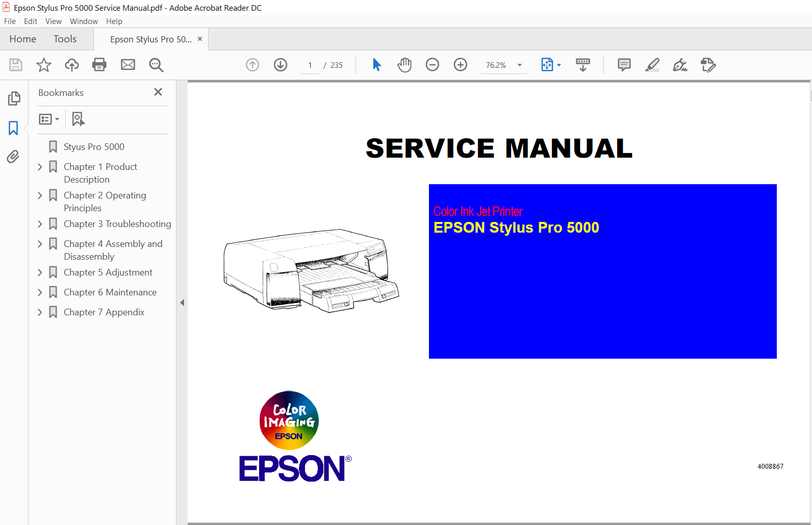Click the Stamp tool icon
This screenshot has width=812, height=525.
point(708,65)
